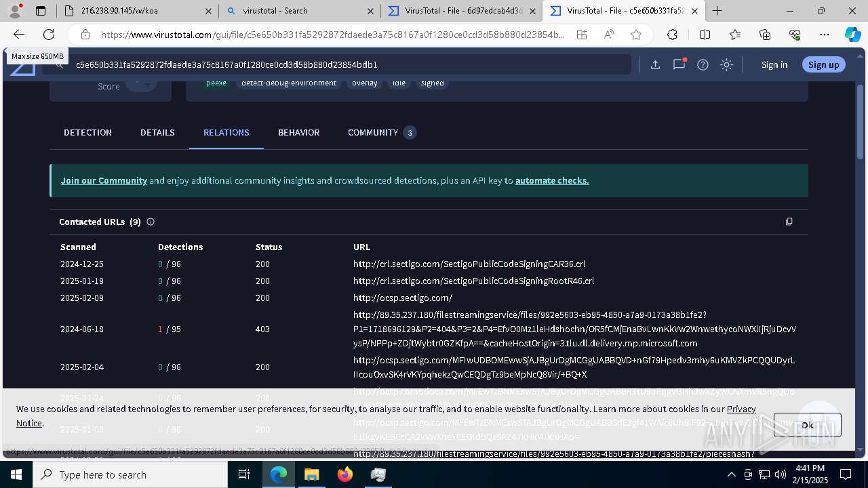This screenshot has height=488, width=868.
Task: Open the app available icon in address bar
Action: coord(581,35)
